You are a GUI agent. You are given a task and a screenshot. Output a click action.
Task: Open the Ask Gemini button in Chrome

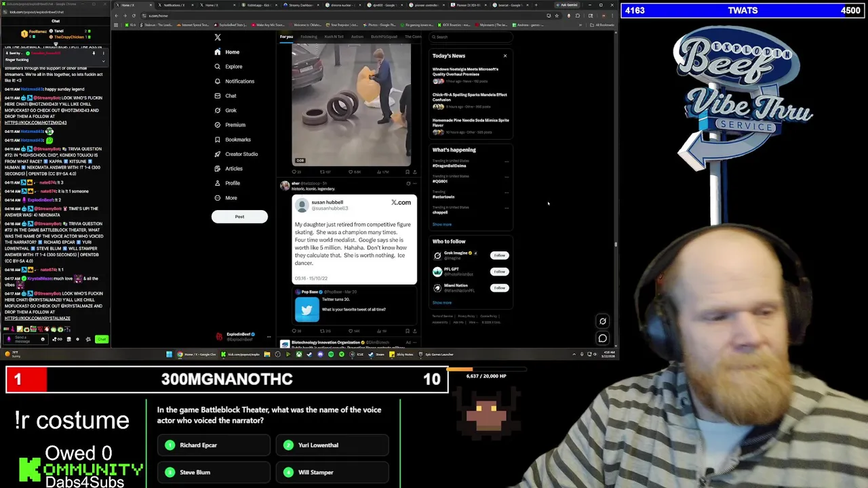(x=568, y=5)
